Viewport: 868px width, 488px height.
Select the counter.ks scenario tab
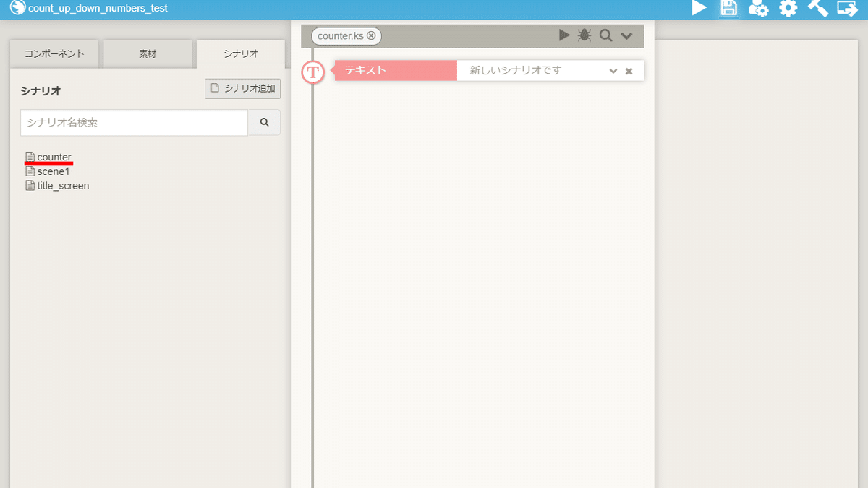(x=346, y=35)
